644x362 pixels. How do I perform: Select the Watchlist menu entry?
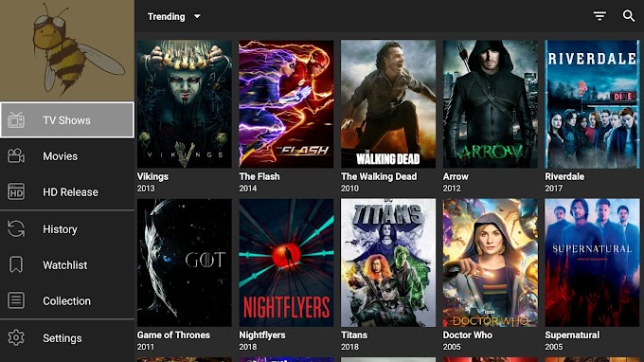[67, 265]
